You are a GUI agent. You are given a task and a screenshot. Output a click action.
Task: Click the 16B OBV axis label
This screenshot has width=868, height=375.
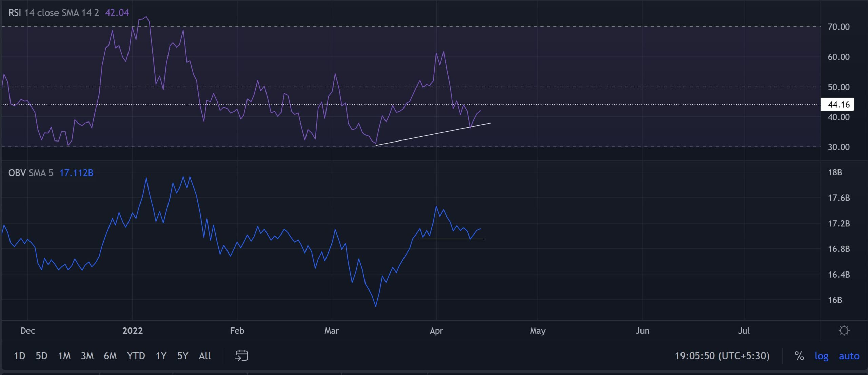835,300
